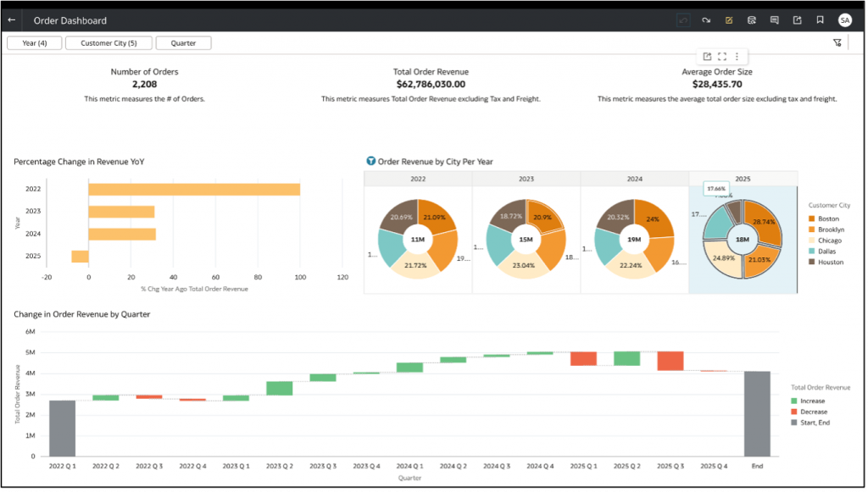The height and width of the screenshot is (492, 868).
Task: Go back using the header arrow
Action: click(12, 20)
